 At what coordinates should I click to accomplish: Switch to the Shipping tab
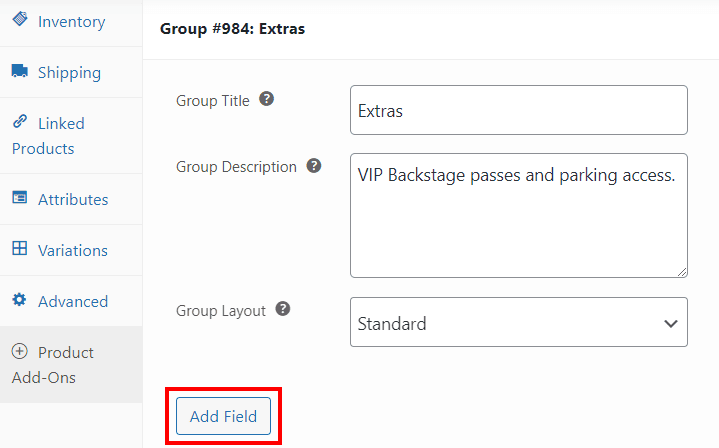click(x=71, y=72)
